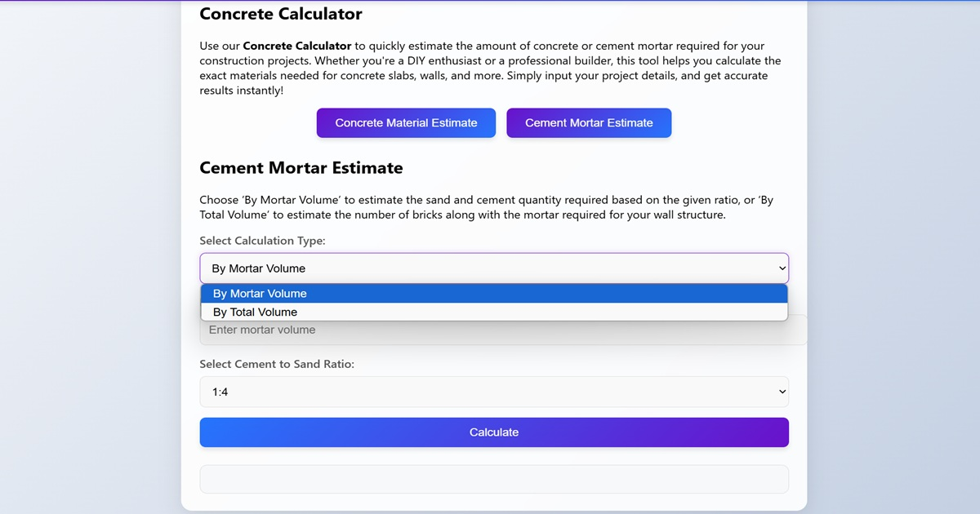Click inside the Enter mortar volume field
The image size is (980, 514).
pos(494,330)
